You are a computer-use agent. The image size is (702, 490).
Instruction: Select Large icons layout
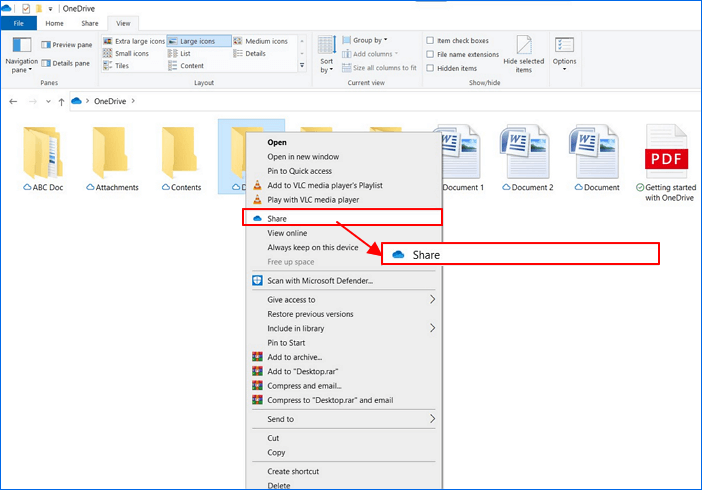[199, 41]
